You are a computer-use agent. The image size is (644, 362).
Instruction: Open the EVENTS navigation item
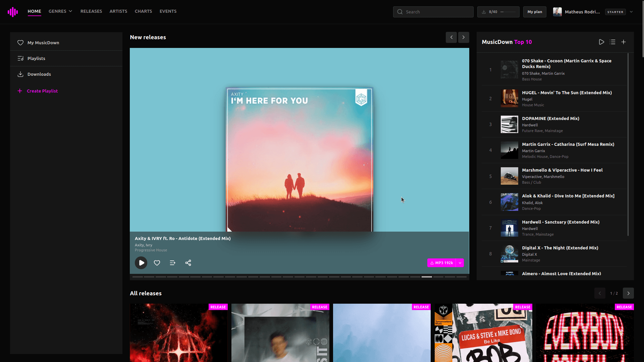point(168,11)
